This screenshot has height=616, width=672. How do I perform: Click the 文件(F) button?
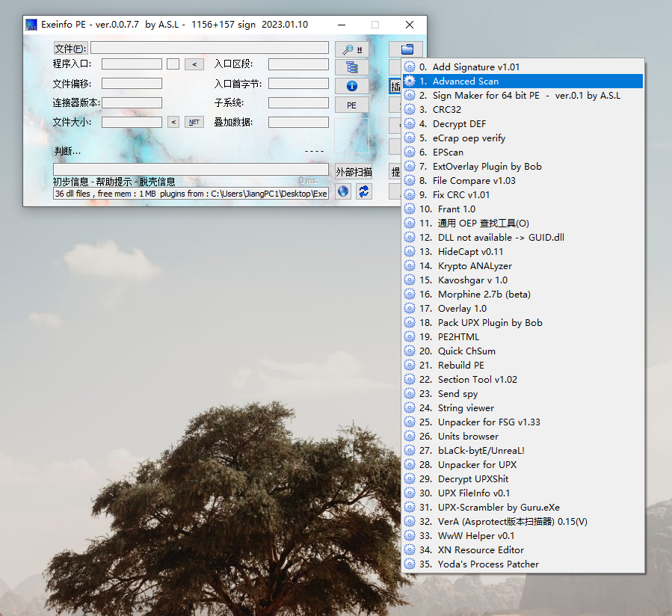click(x=71, y=49)
